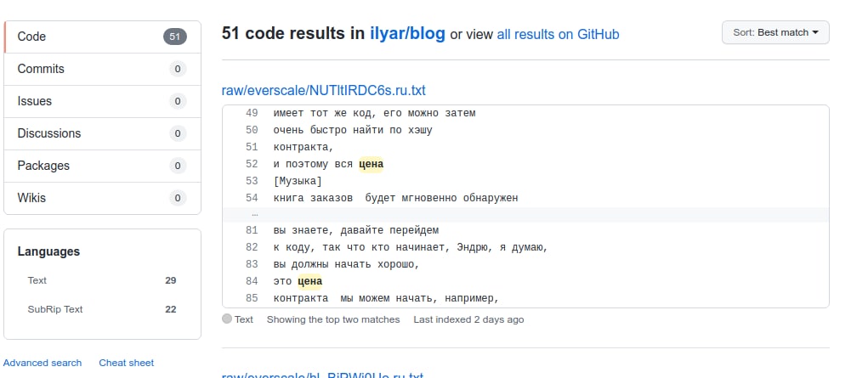Open the Advanced search link
The width and height of the screenshot is (868, 378).
43,363
